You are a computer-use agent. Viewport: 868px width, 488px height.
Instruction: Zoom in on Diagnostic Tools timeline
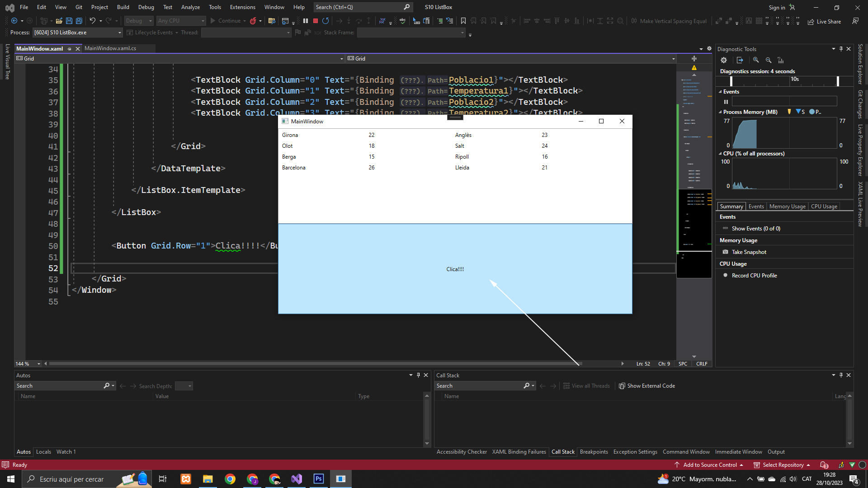click(756, 60)
